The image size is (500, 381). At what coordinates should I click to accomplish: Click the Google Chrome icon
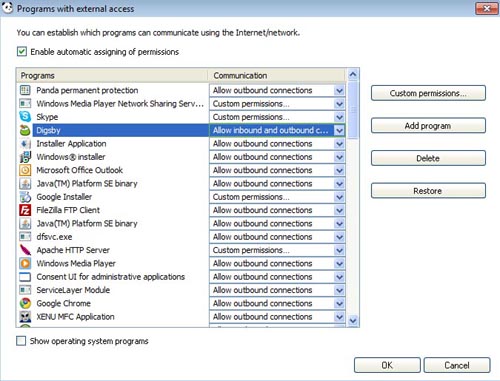(25, 303)
